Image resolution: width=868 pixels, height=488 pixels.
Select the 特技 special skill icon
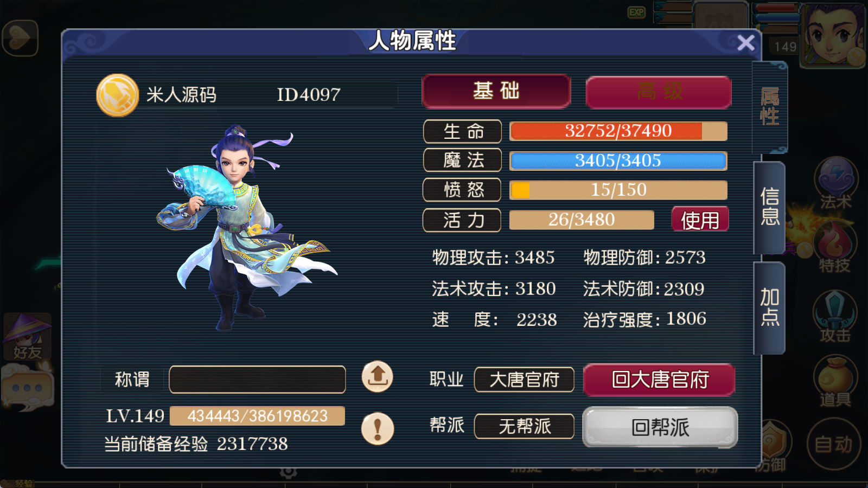point(835,247)
